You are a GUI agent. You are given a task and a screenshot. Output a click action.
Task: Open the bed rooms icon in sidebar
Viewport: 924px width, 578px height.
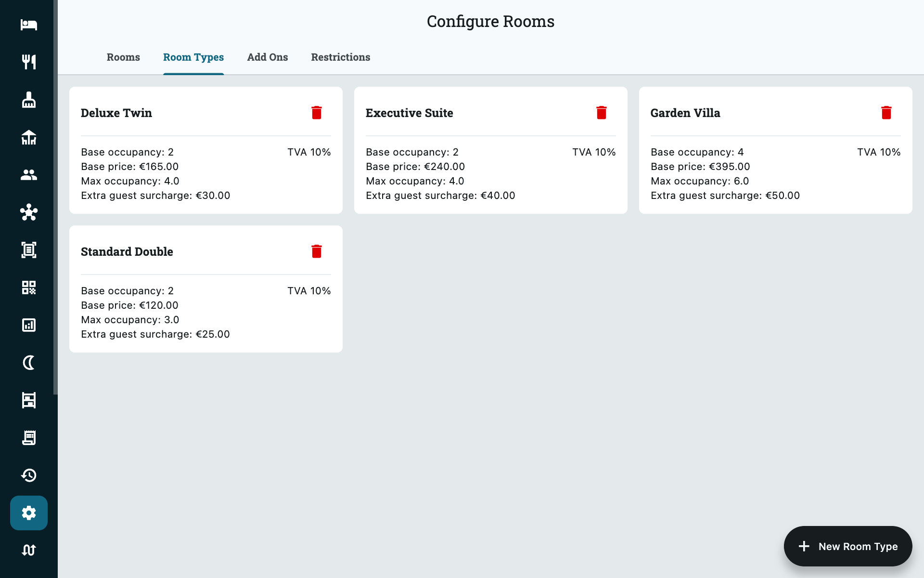[29, 25]
